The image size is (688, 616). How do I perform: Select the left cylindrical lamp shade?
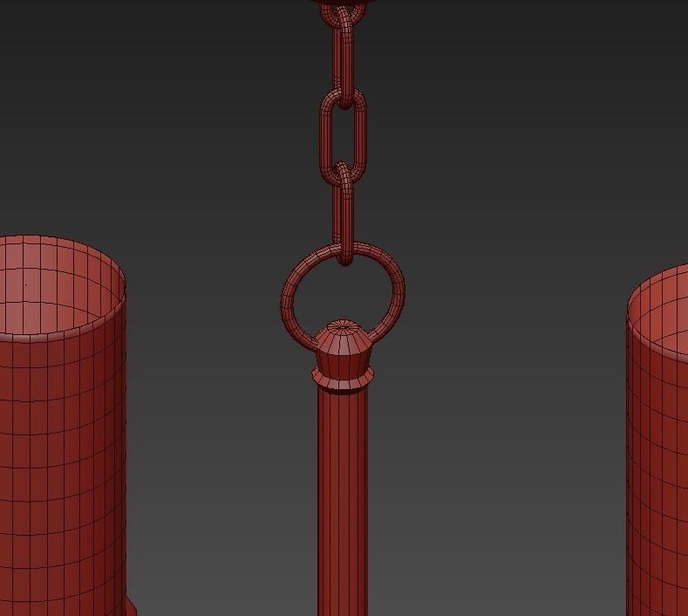63,426
